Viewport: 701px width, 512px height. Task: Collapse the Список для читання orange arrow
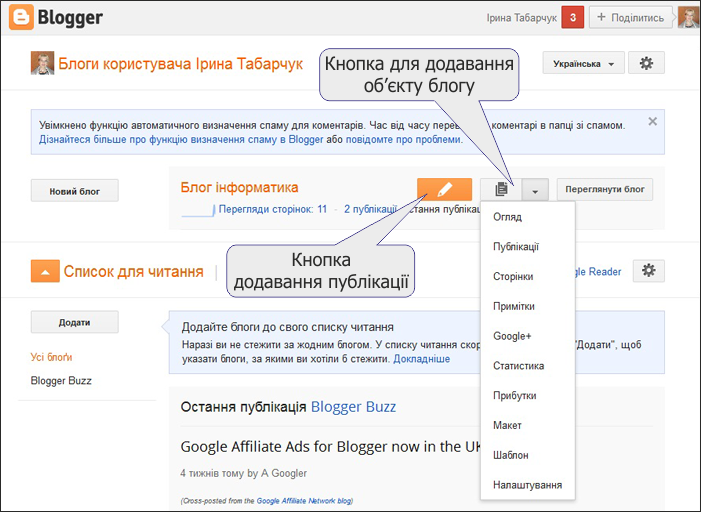tap(45, 271)
